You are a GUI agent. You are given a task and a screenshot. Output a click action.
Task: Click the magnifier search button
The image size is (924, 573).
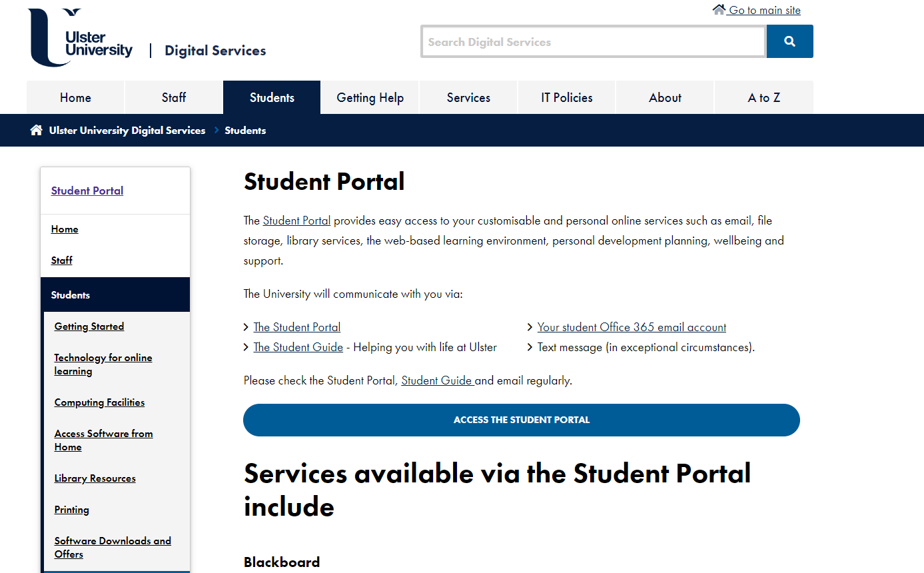[789, 41]
